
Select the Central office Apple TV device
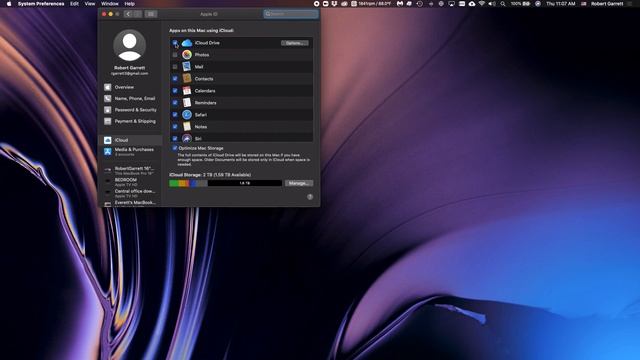click(130, 193)
